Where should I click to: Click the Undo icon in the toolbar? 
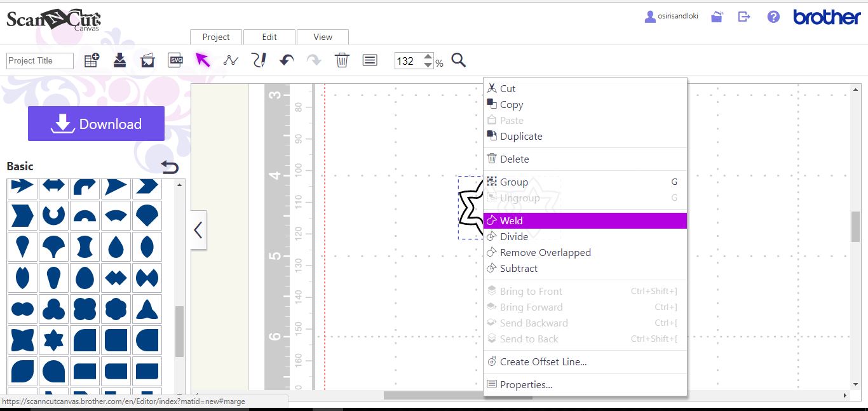pyautogui.click(x=286, y=60)
